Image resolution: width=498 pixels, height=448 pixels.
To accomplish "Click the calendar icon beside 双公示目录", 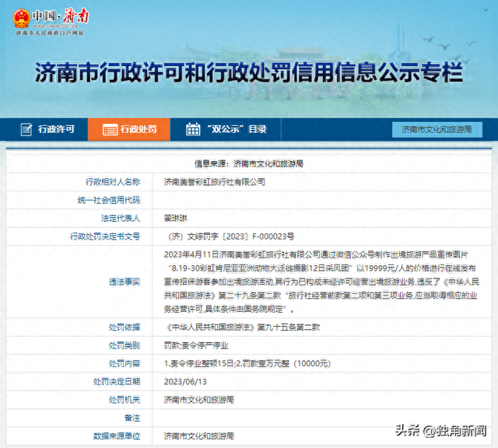I will pos(193,129).
